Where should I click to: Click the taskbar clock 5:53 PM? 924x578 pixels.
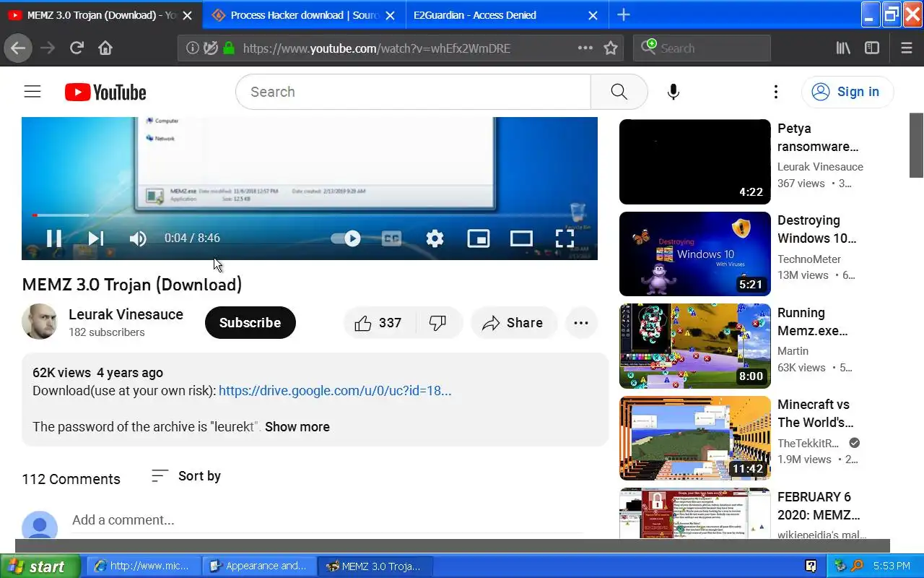(x=892, y=566)
